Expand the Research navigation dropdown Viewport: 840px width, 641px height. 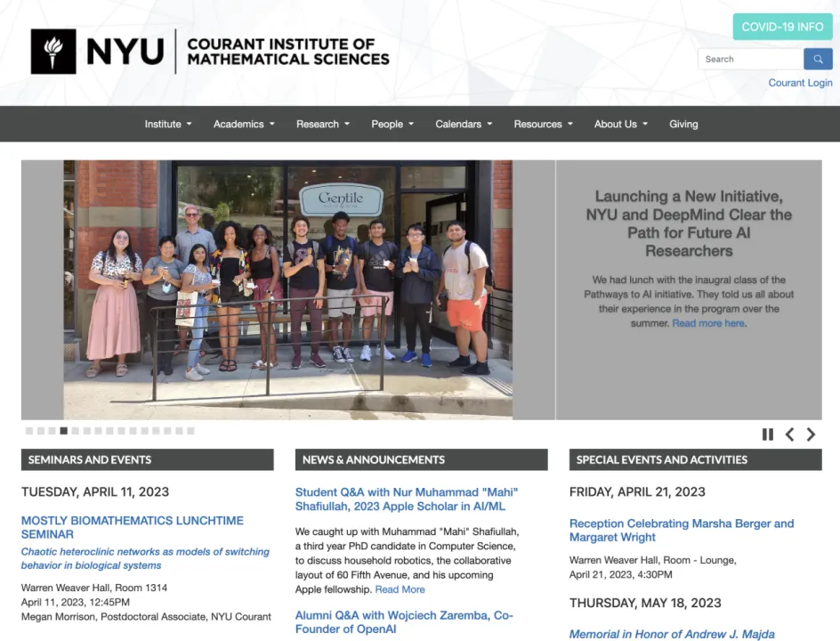click(323, 125)
